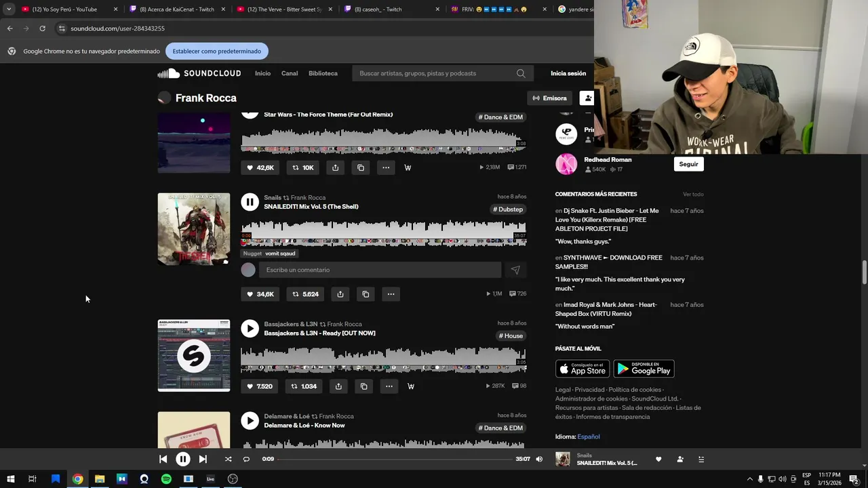
Task: Open Ver todo recent comments link
Action: coord(693,195)
